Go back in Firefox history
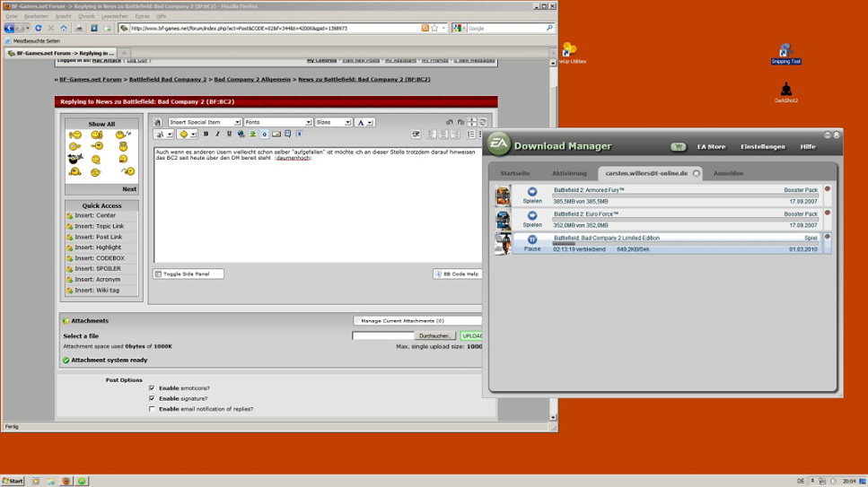 click(x=9, y=28)
